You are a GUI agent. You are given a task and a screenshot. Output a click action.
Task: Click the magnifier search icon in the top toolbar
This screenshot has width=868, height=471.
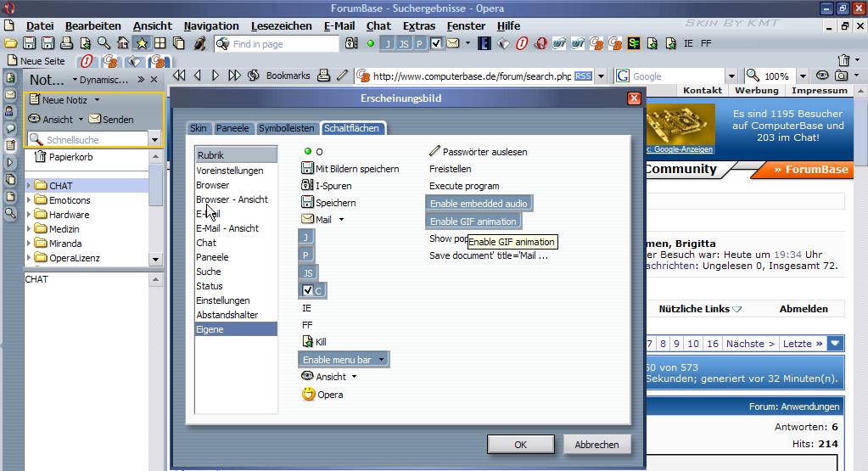tap(104, 43)
